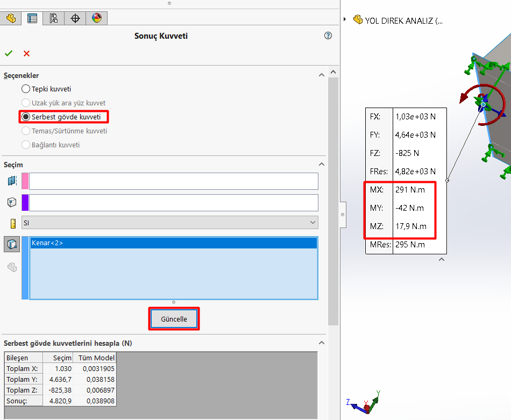Click the Bileşen column header

tap(24, 358)
